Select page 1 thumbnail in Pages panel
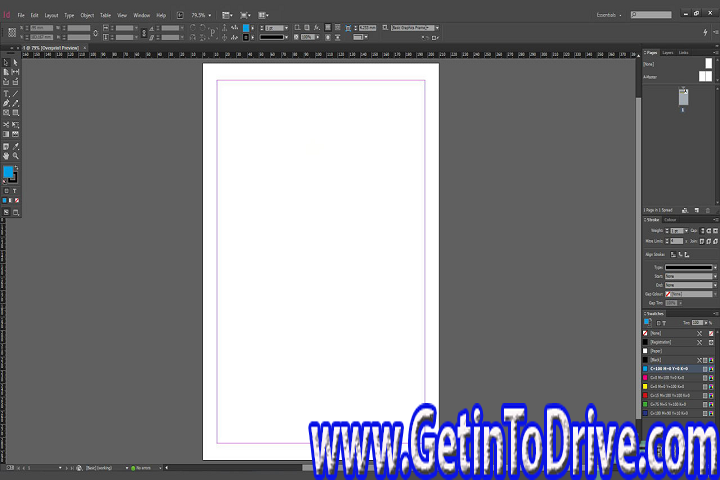This screenshot has height=480, width=720. pyautogui.click(x=683, y=97)
